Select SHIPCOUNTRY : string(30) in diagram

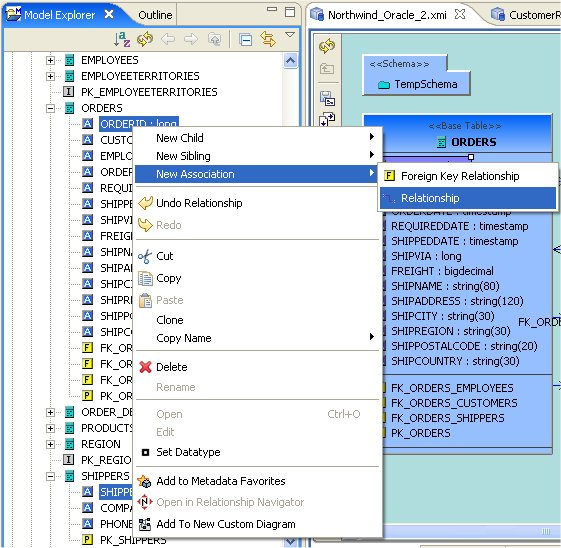coord(455,361)
